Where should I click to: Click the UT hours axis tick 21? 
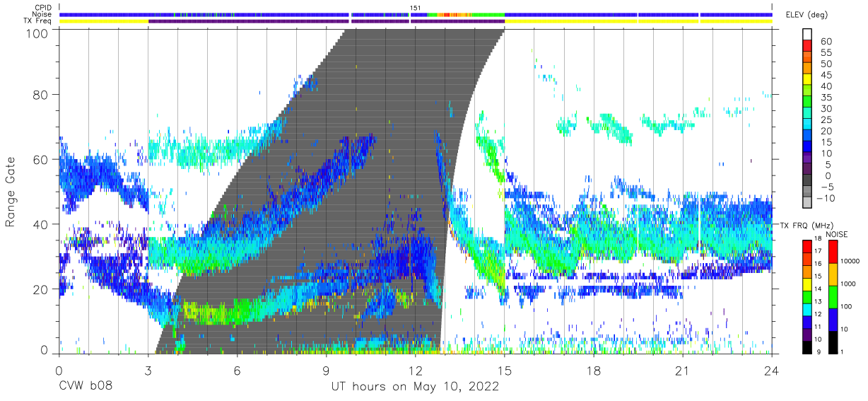click(682, 370)
